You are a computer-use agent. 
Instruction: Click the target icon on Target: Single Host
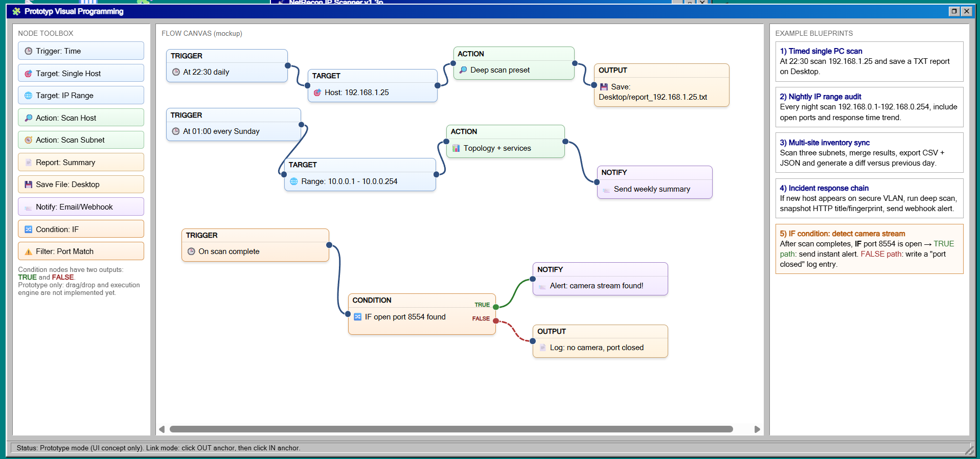[x=29, y=74]
